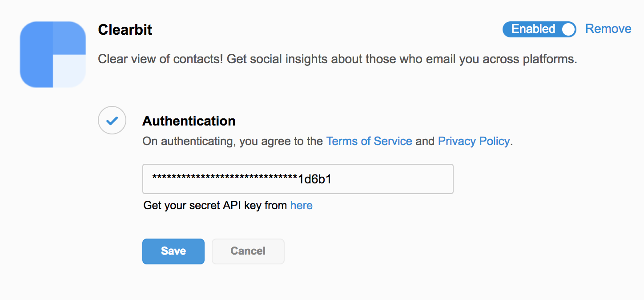Click the 'Clear view of contacts' description
The image size is (644, 300).
pos(337,59)
